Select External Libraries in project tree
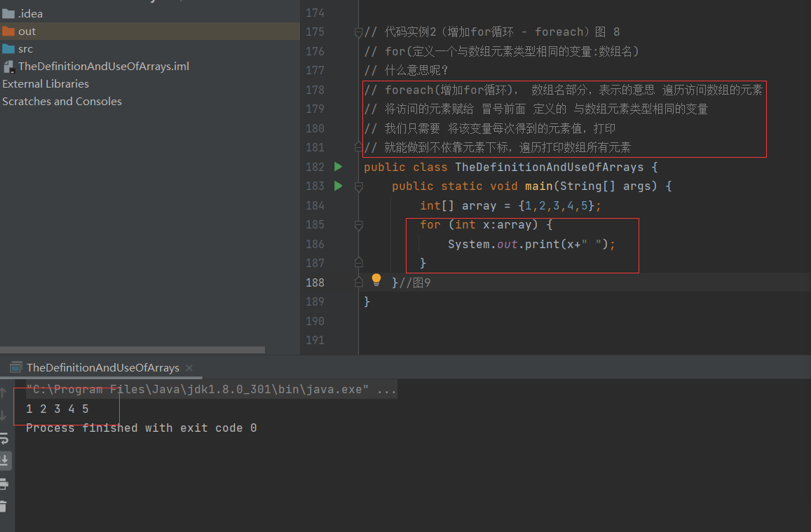The height and width of the screenshot is (532, 811). point(46,83)
